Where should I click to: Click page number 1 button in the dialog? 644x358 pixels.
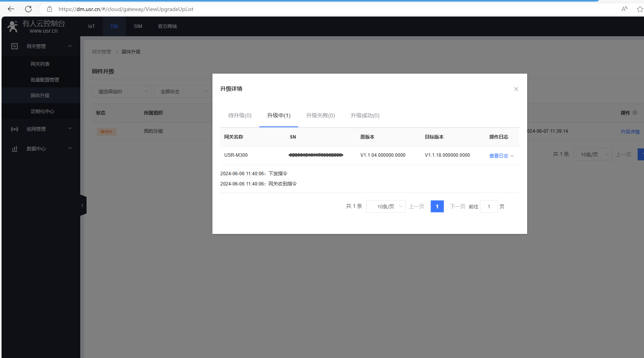[437, 206]
